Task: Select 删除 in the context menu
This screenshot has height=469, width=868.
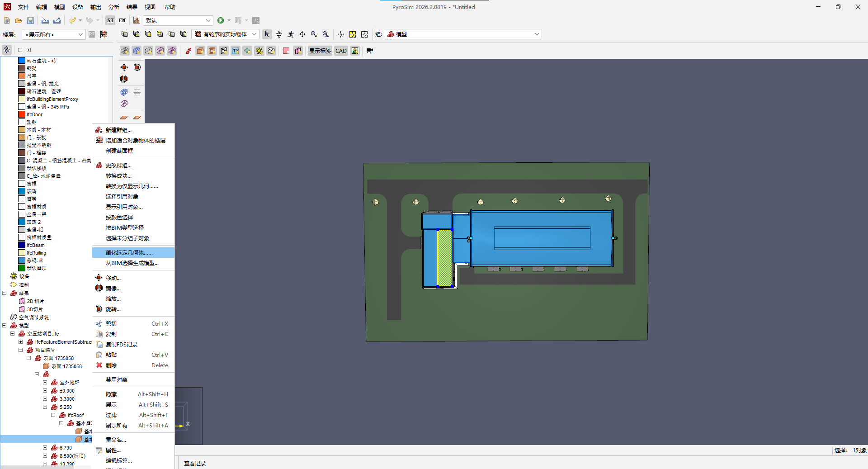Action: (133, 365)
